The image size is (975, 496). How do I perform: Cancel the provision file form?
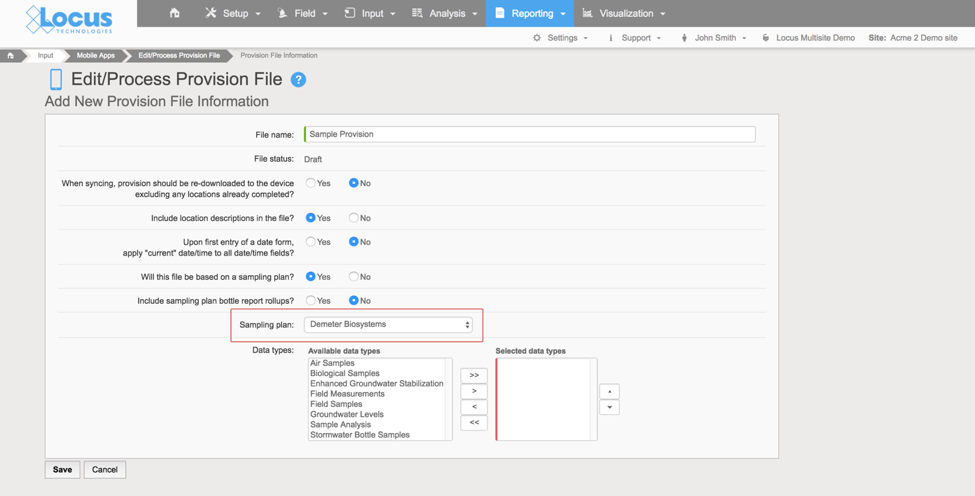[104, 469]
